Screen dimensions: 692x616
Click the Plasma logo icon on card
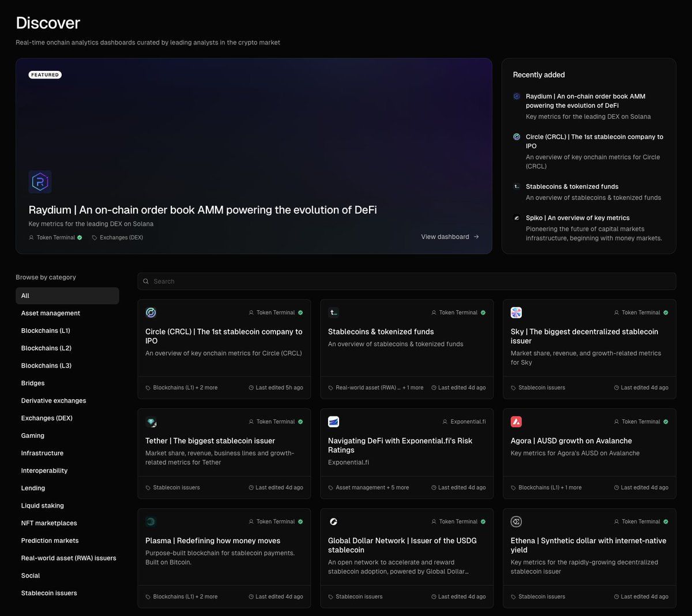pos(151,521)
